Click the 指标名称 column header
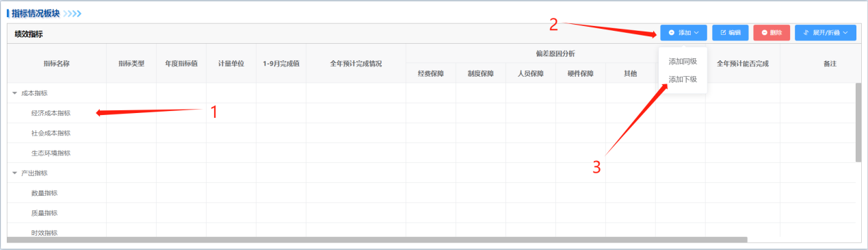The image size is (868, 250). tap(57, 63)
